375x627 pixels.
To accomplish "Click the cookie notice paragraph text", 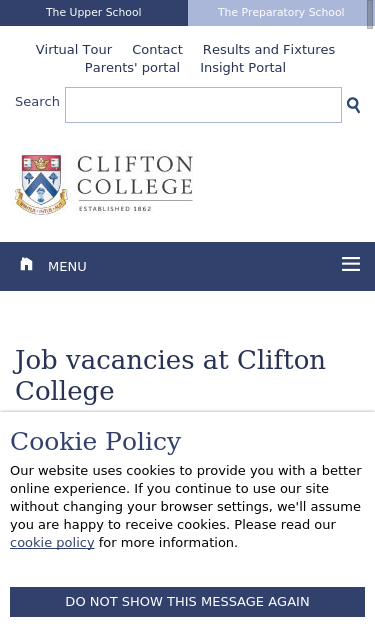I will [x=186, y=507].
